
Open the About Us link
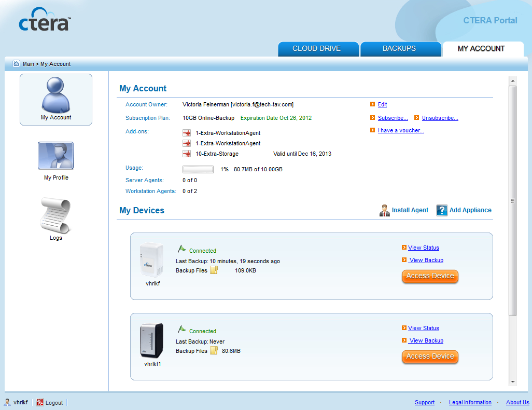pos(517,403)
